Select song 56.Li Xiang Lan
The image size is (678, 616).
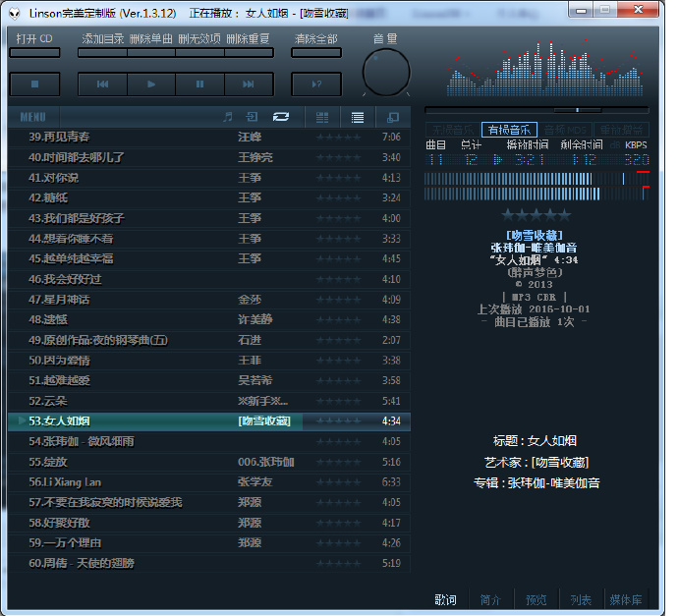click(x=209, y=482)
